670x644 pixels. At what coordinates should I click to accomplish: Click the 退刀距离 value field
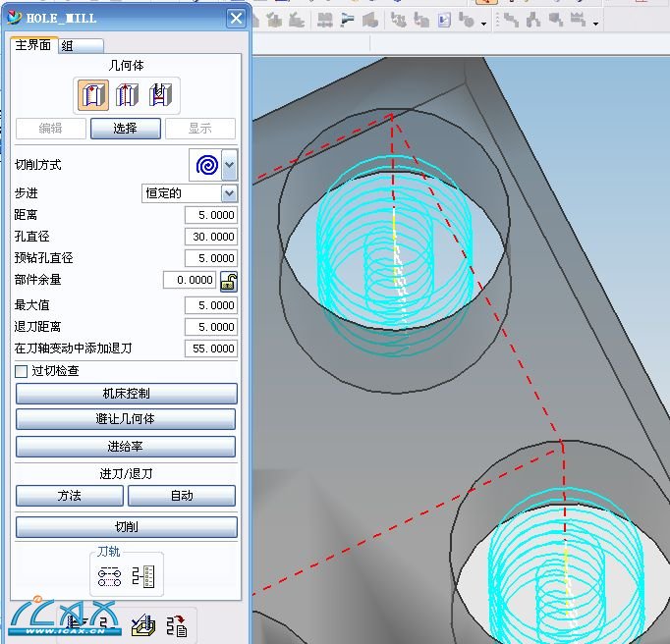[210, 327]
